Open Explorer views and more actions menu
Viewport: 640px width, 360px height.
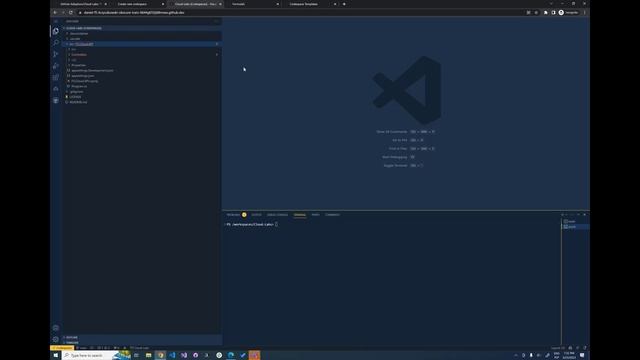[x=217, y=21]
